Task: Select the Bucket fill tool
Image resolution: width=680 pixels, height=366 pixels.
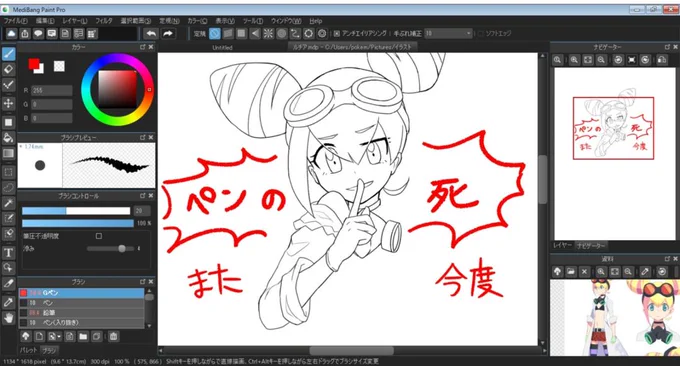Action: click(8, 138)
